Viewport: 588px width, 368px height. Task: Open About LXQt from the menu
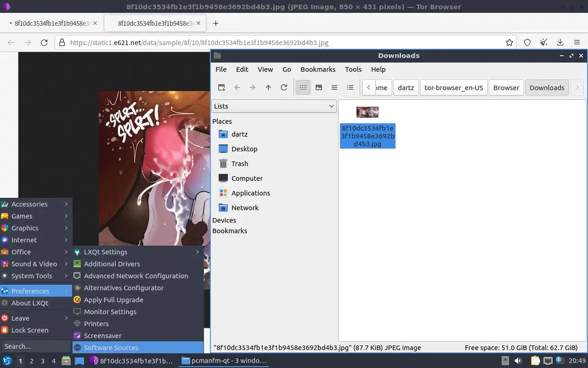[36, 303]
